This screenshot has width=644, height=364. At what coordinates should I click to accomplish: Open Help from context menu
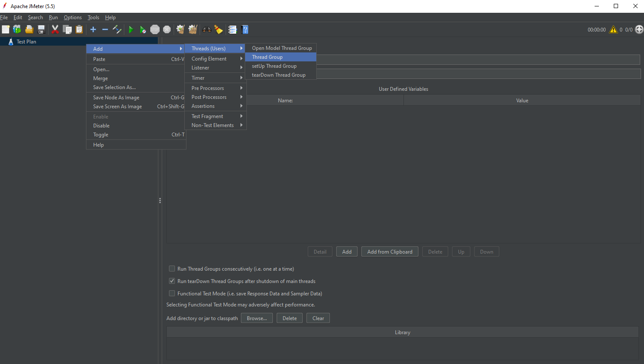point(136,145)
